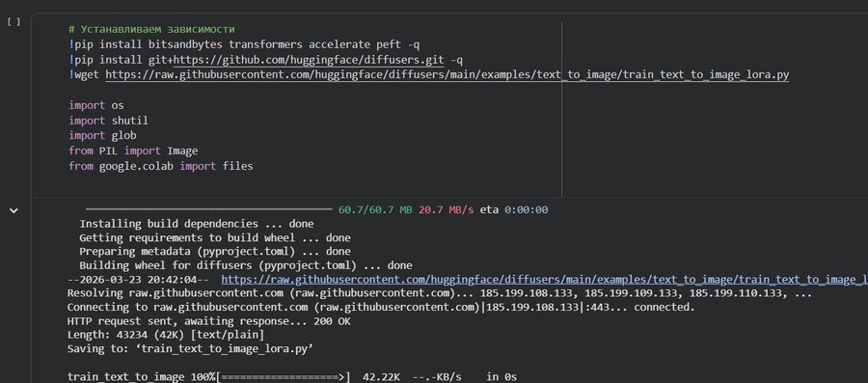Screen dimensions: 868x383
Task: Click the 'import glob' line
Action: coord(102,135)
